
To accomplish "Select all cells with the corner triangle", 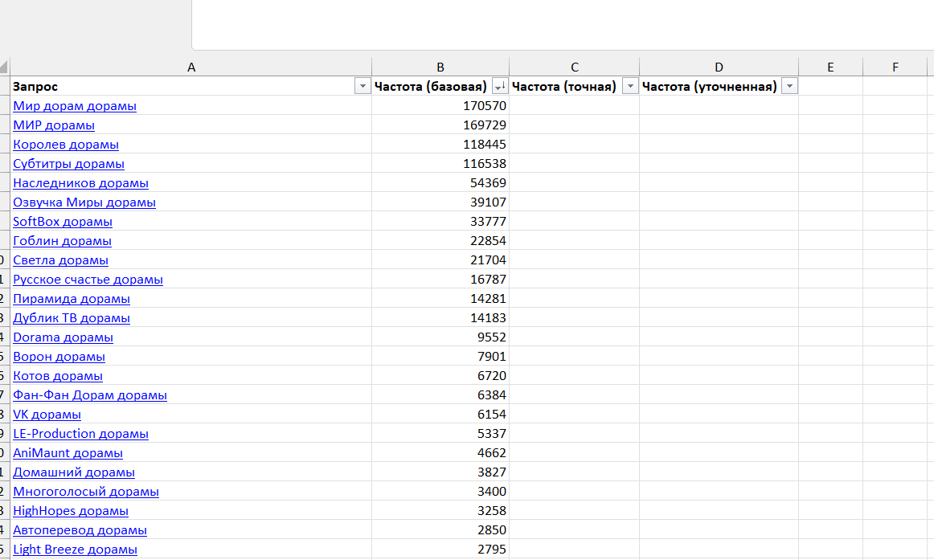I will click(x=4, y=67).
